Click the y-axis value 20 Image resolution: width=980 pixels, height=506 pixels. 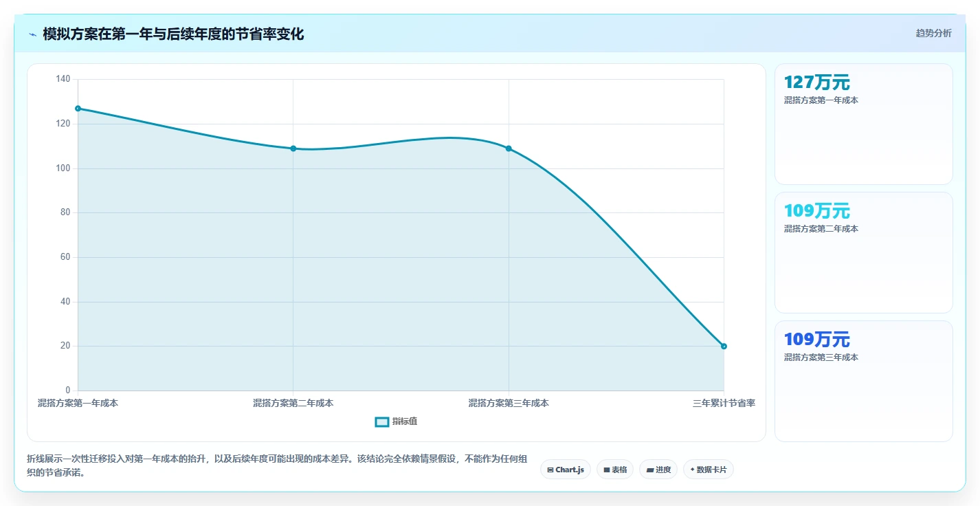tap(65, 346)
